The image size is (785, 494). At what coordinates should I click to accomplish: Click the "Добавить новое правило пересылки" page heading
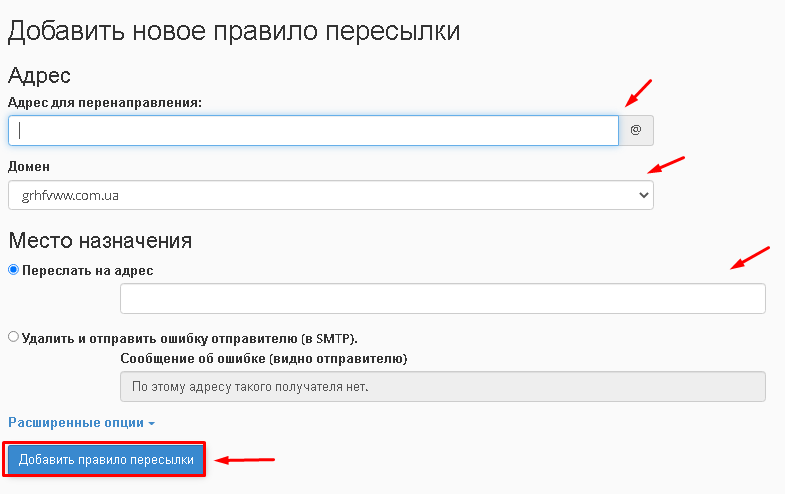click(x=234, y=31)
